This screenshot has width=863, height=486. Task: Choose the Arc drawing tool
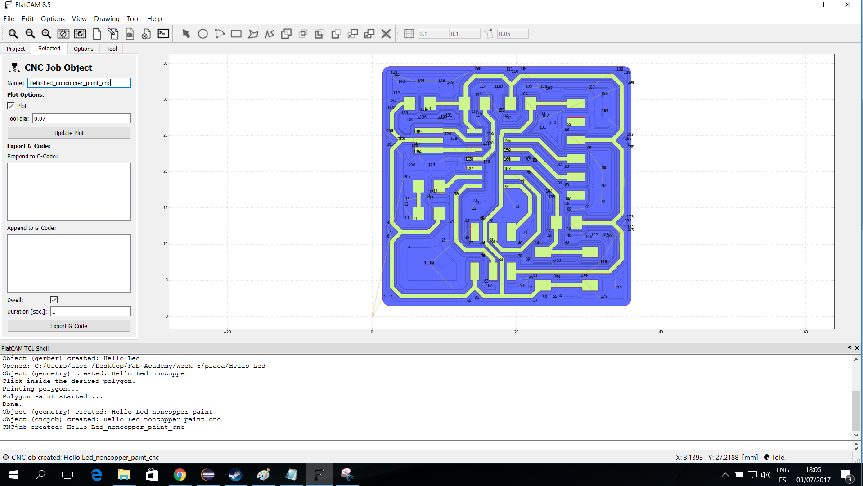point(220,34)
